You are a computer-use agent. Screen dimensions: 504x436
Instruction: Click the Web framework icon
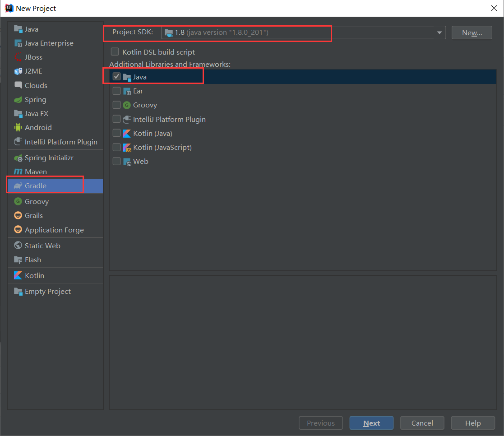click(127, 162)
